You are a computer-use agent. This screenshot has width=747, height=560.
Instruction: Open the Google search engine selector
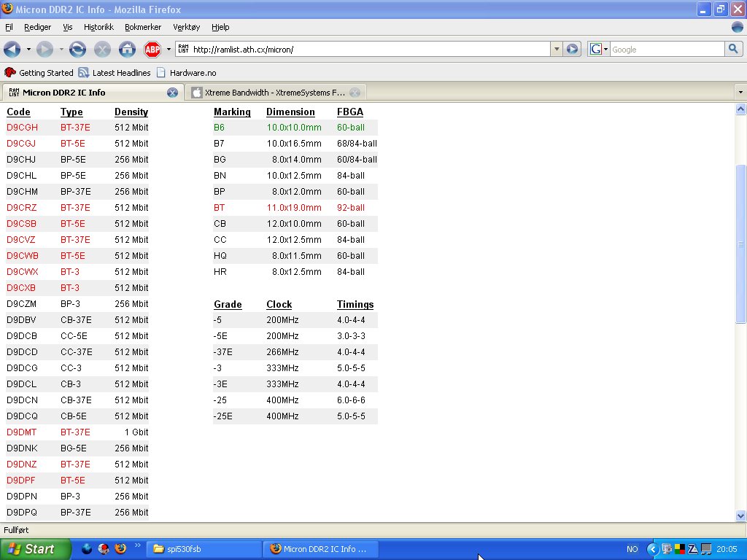click(599, 49)
